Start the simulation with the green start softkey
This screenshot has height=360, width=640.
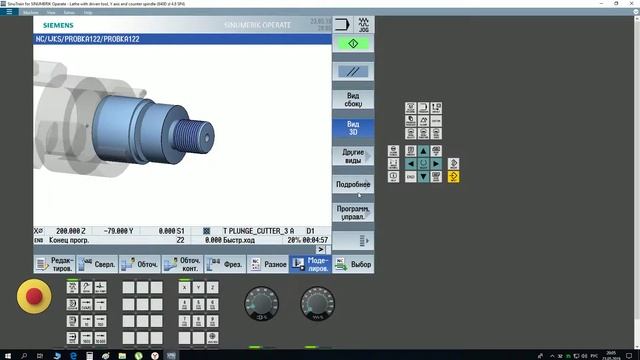pyautogui.click(x=353, y=44)
